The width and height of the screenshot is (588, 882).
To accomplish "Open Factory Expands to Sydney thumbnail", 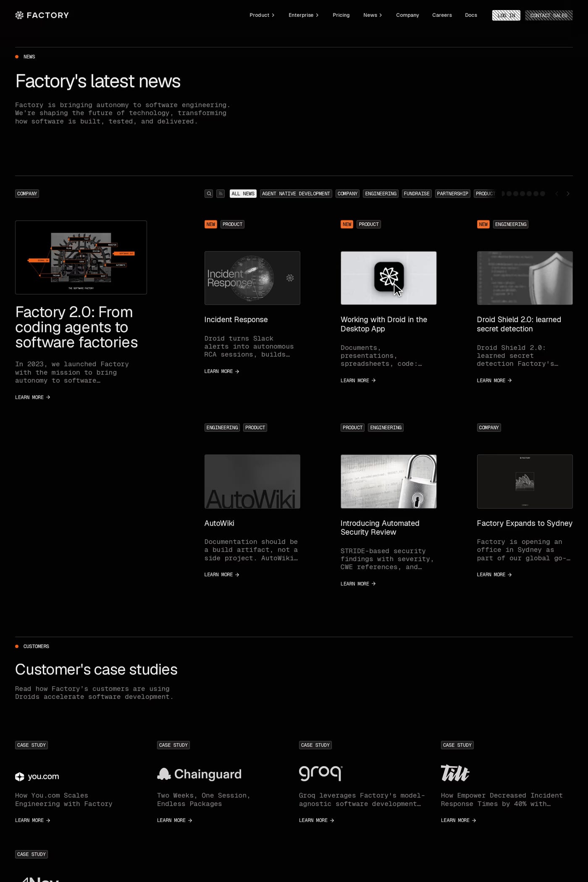I will coord(525,481).
